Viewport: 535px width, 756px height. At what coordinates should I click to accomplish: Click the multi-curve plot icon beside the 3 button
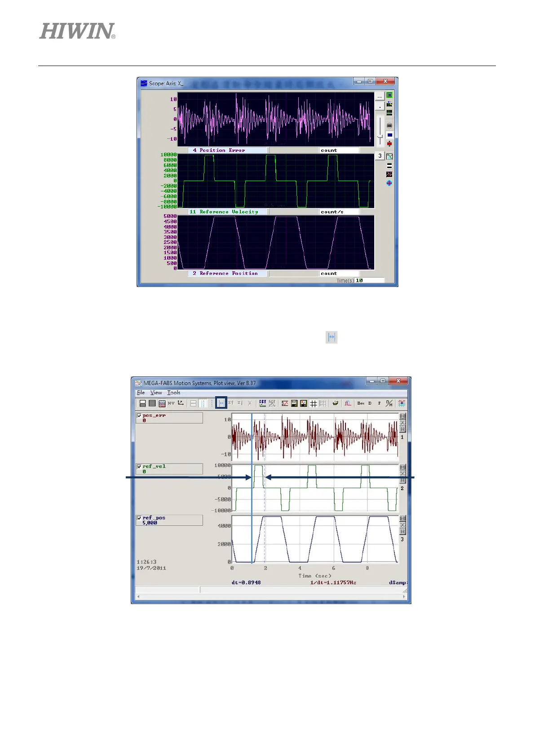[389, 156]
